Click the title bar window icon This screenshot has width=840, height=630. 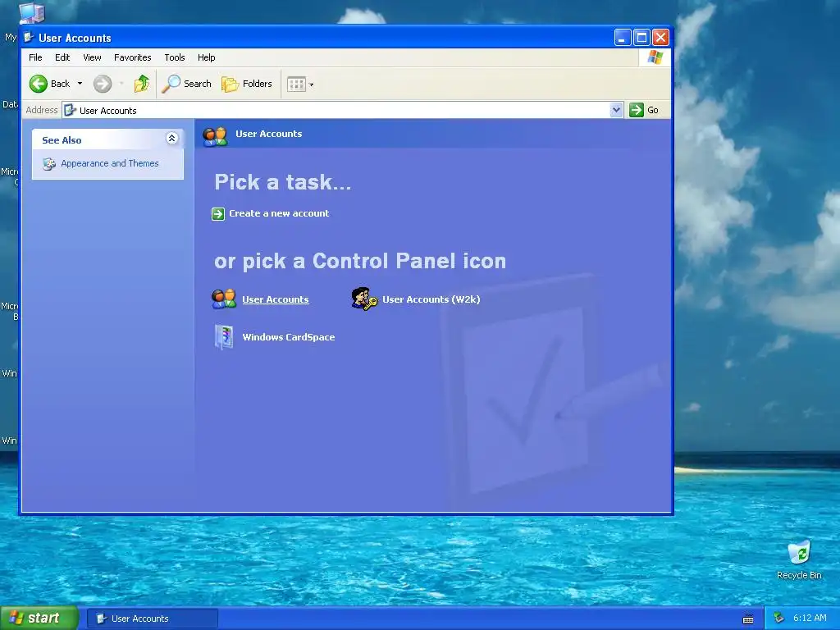tap(29, 38)
